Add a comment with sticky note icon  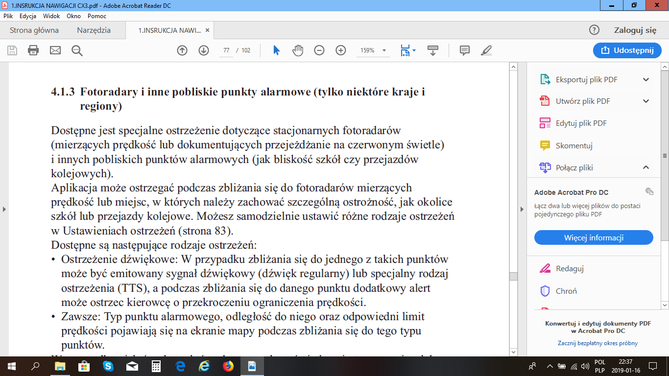point(465,50)
